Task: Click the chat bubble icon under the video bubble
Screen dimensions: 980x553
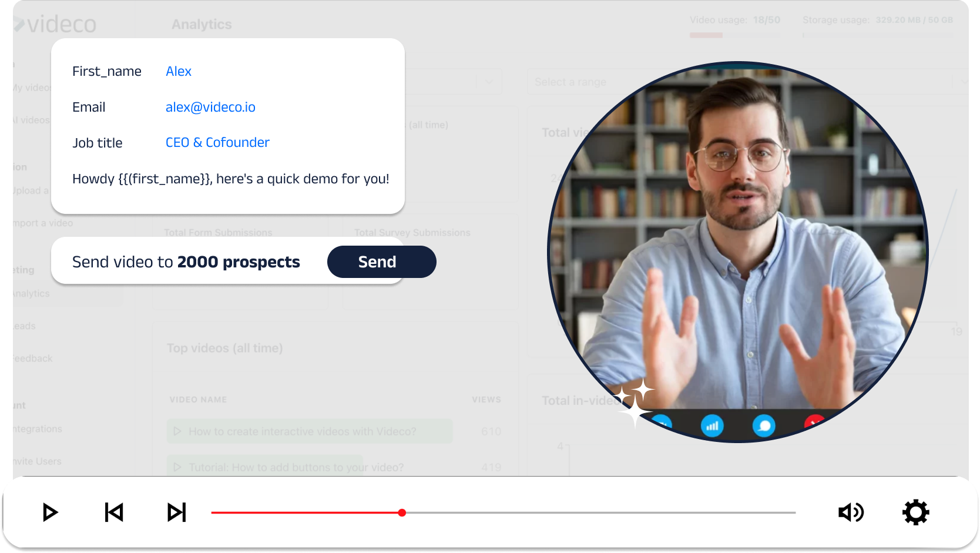Action: pyautogui.click(x=764, y=425)
